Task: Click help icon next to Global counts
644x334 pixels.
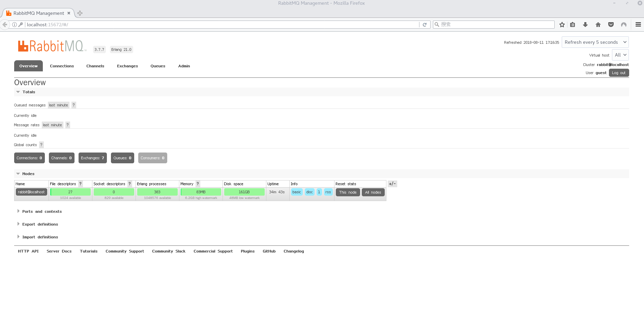Action: [x=41, y=145]
